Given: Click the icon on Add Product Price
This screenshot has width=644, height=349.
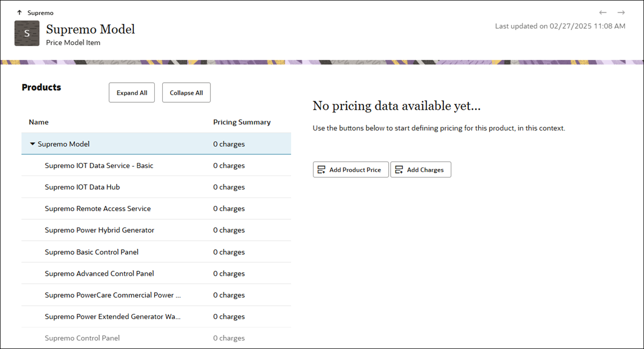Looking at the screenshot, I should tap(321, 170).
